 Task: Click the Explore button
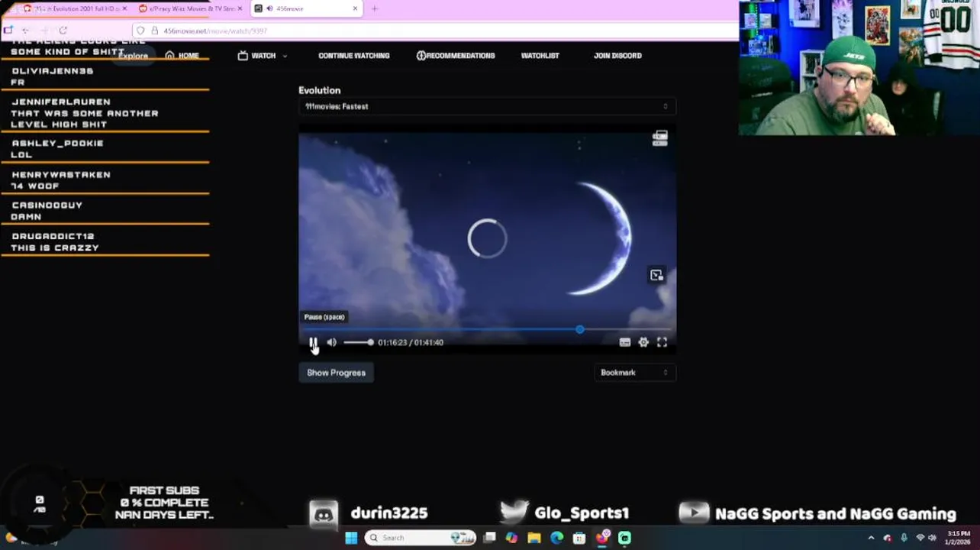pyautogui.click(x=133, y=55)
